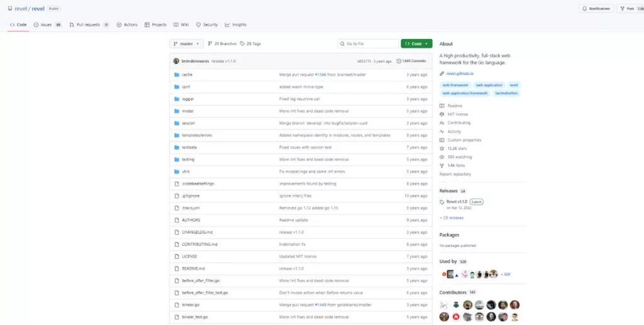Screen dimensions: 644x325
Task: Click the LICENSE file icon
Action: pos(177,256)
